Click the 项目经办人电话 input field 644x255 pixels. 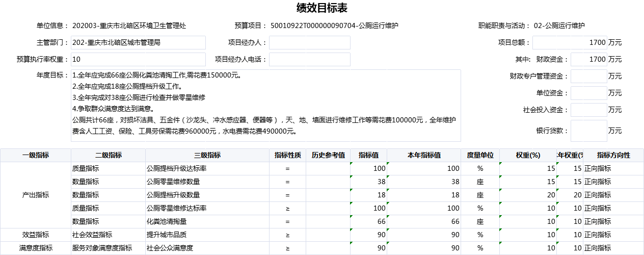pos(310,60)
